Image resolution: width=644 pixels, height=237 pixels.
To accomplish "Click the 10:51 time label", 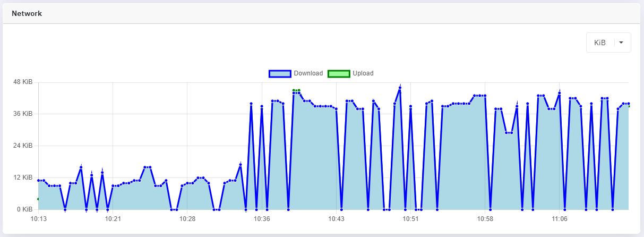I will [410, 219].
